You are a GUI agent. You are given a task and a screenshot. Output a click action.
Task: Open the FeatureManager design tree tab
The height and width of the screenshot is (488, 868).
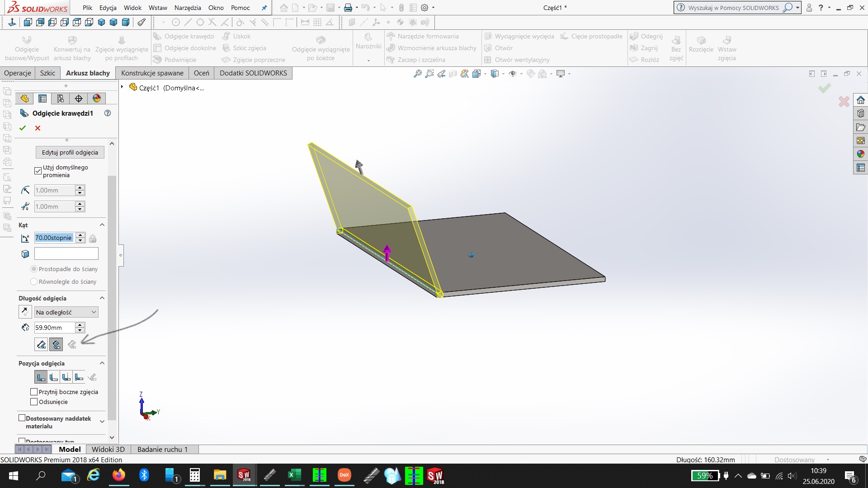pos(24,99)
